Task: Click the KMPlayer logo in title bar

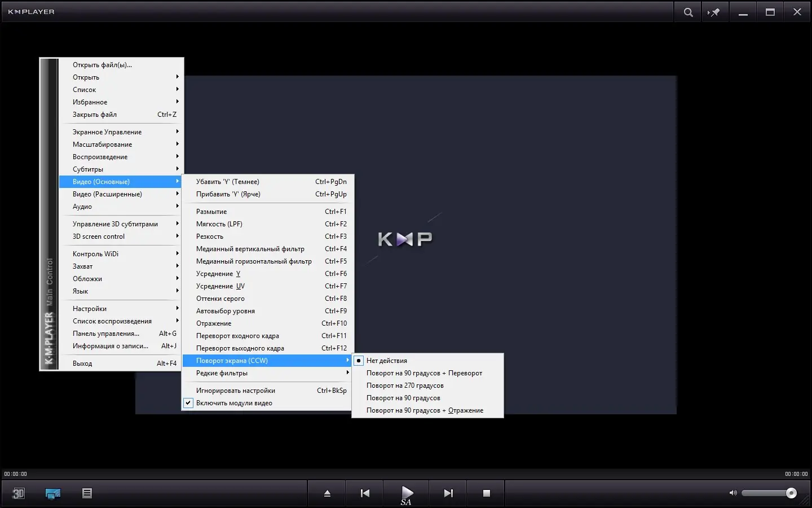Action: (x=32, y=12)
